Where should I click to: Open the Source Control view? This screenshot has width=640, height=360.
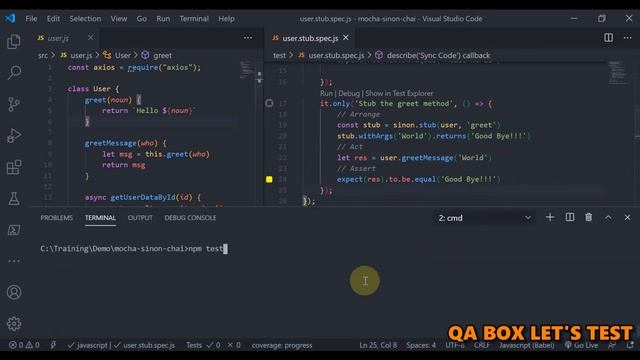coord(14,104)
